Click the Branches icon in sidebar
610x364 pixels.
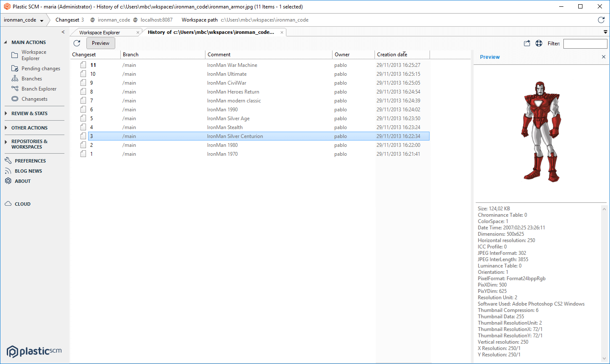click(15, 79)
